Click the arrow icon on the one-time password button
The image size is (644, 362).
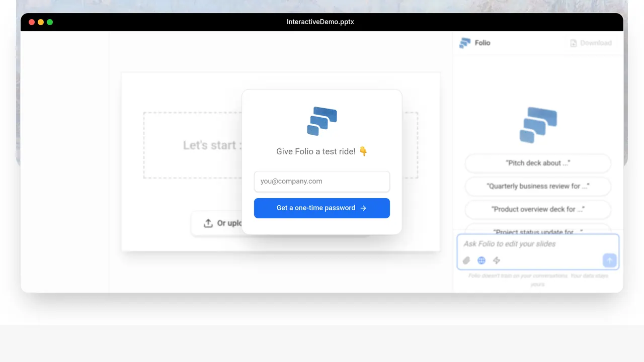(363, 208)
